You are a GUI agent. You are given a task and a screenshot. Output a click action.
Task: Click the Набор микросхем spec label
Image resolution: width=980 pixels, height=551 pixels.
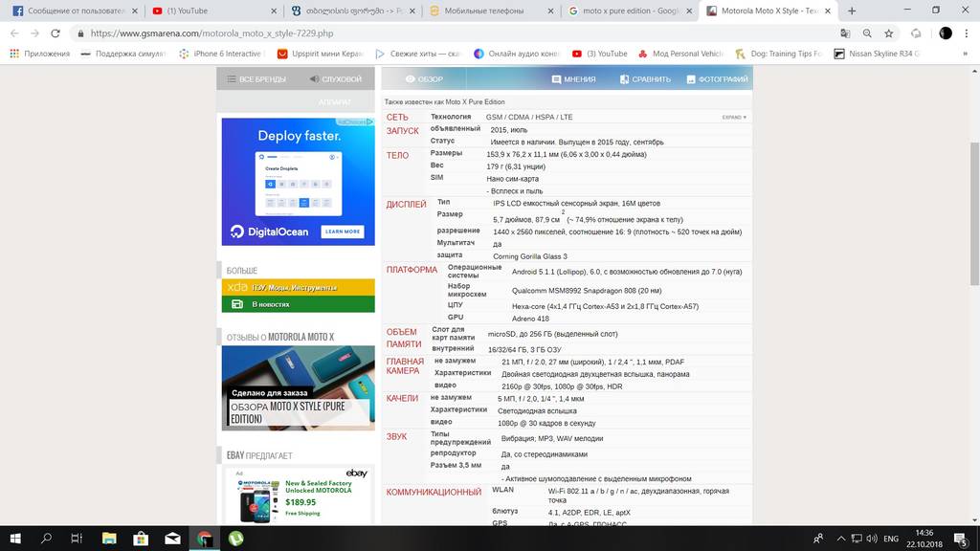click(467, 290)
